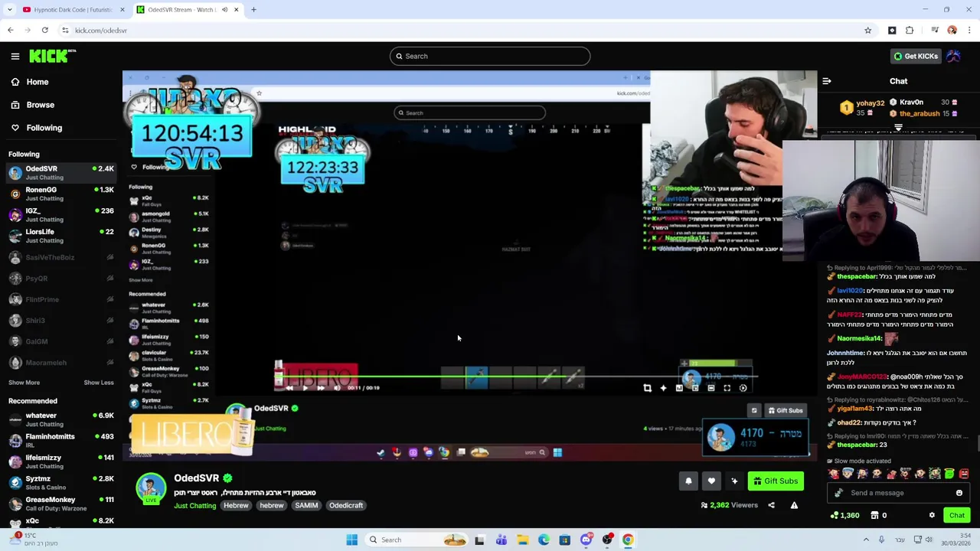Click the sparkles button beside Gift Subs
980x551 pixels.
[734, 481]
